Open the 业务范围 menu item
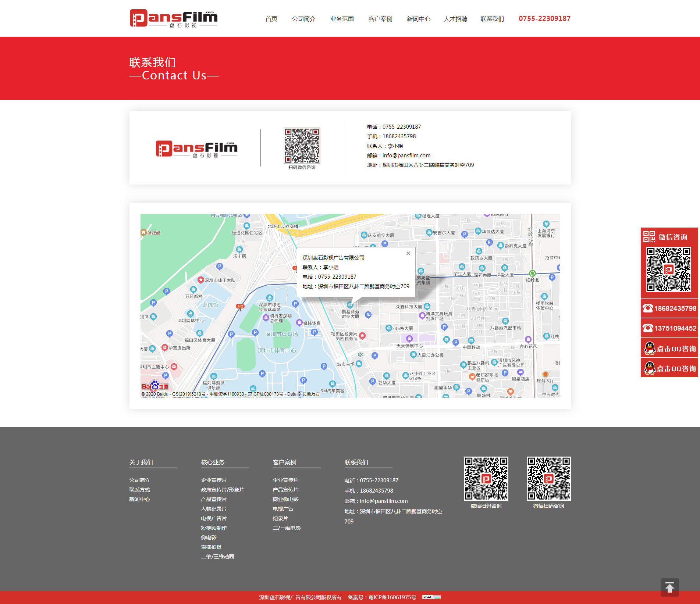This screenshot has height=604, width=700. tap(342, 19)
